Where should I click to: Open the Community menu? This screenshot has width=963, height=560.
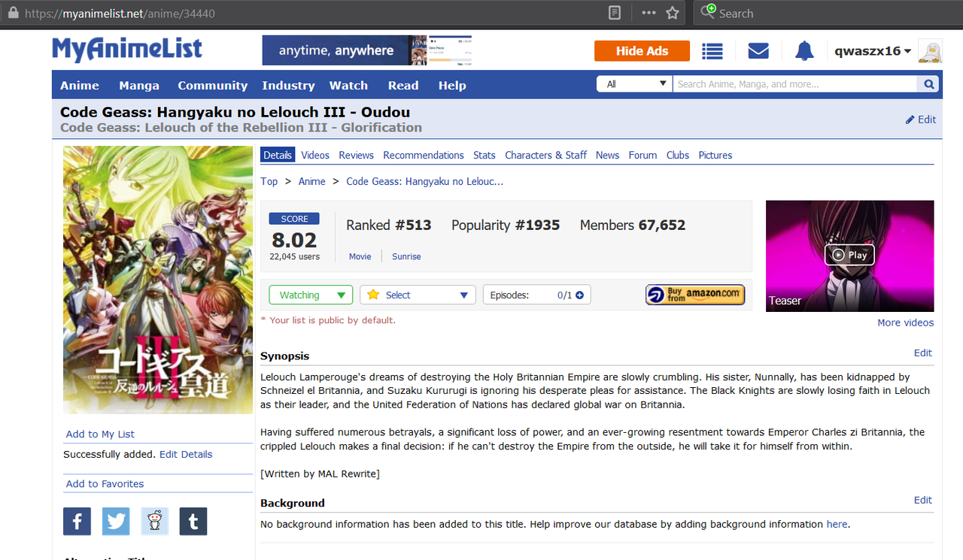(212, 86)
